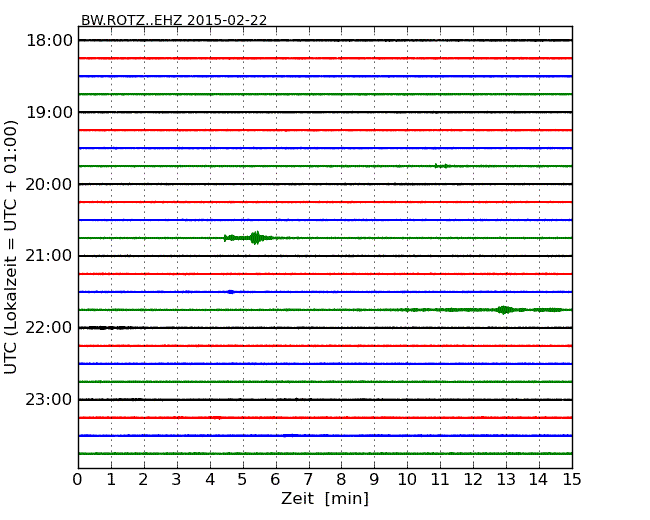The image size is (650, 520).
Task: Click the x-axis tick label 15
Action: click(572, 480)
